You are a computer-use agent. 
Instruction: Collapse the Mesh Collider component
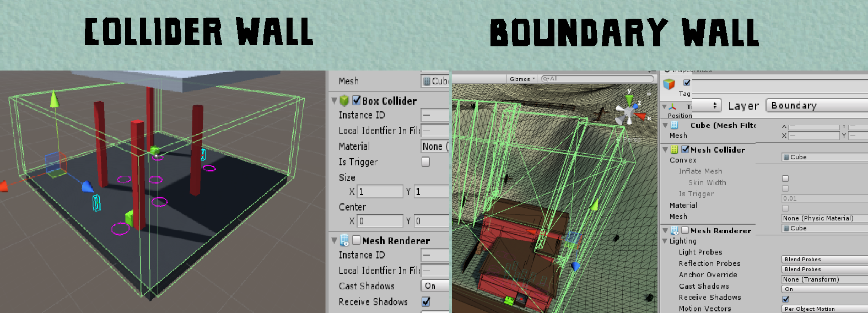665,149
